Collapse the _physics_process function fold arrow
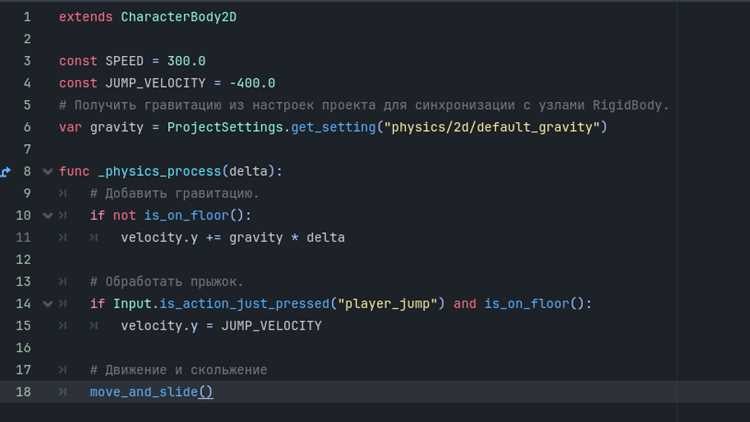Image resolution: width=750 pixels, height=422 pixels. pos(47,171)
